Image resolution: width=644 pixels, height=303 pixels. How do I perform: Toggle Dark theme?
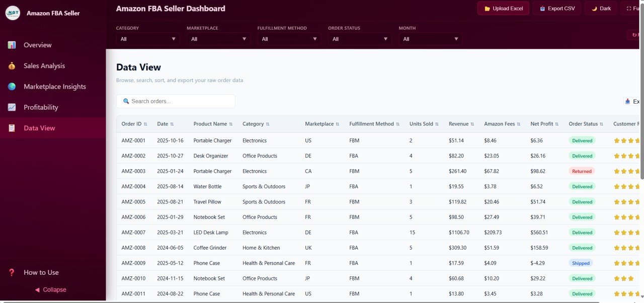[601, 8]
